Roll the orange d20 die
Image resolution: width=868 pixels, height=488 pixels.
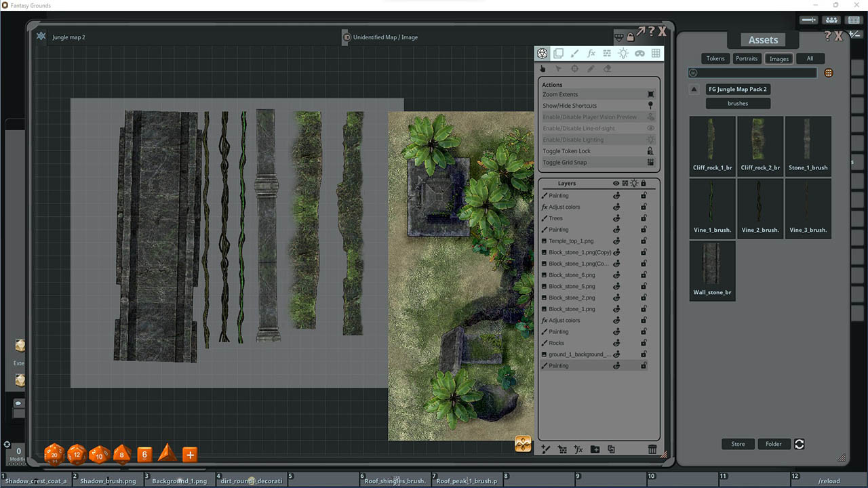tap(54, 454)
